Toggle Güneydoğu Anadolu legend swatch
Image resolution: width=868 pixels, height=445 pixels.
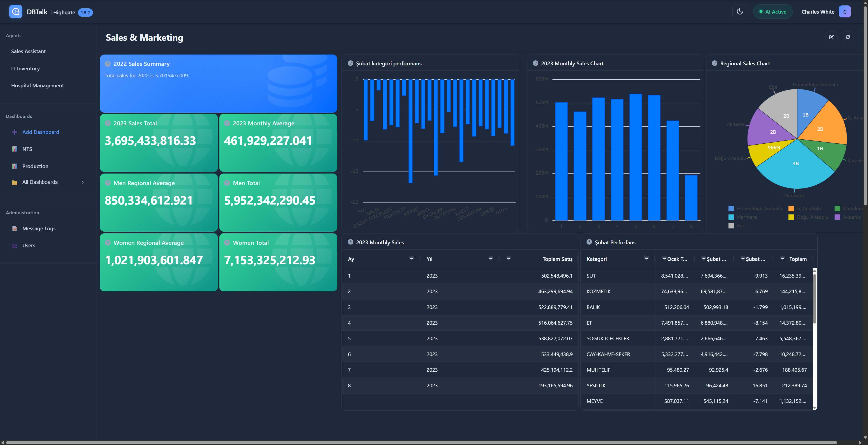(x=731, y=209)
